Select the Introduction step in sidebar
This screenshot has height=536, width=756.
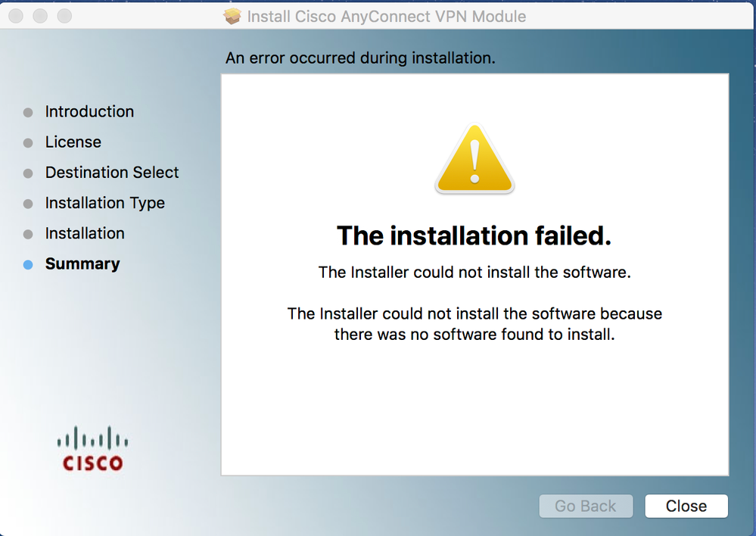coord(89,111)
